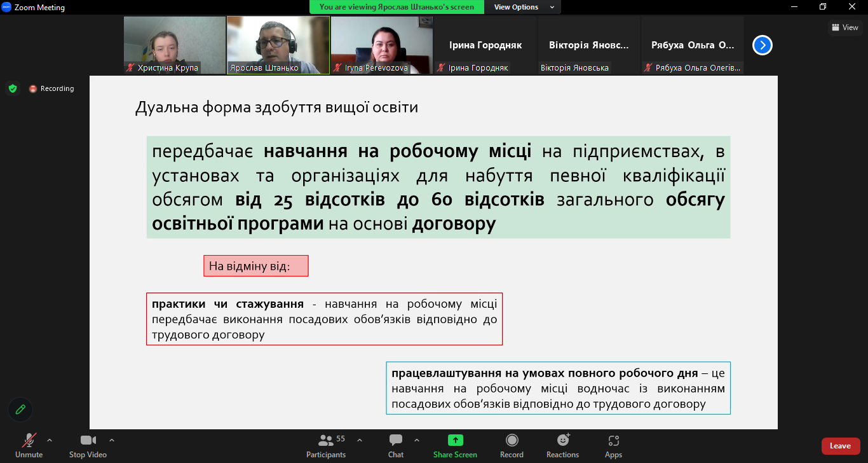Open the Reactions menu

point(562,445)
